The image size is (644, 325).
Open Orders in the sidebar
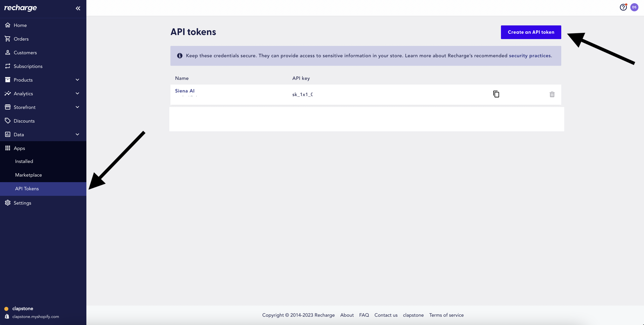[43, 39]
